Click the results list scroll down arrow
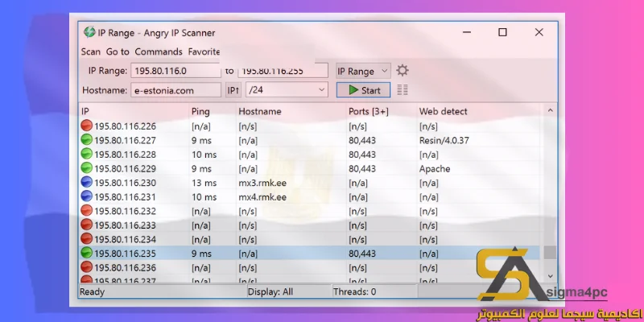The image size is (644, 322). (x=551, y=276)
